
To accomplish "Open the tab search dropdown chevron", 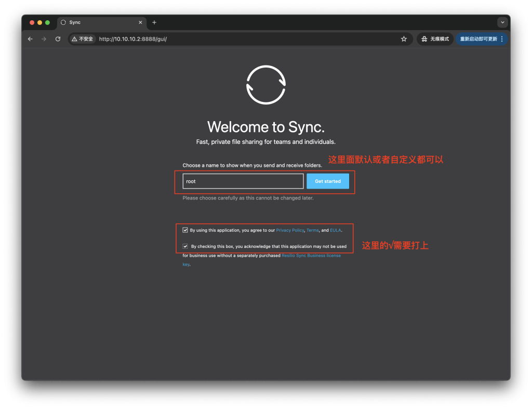I will pyautogui.click(x=502, y=22).
